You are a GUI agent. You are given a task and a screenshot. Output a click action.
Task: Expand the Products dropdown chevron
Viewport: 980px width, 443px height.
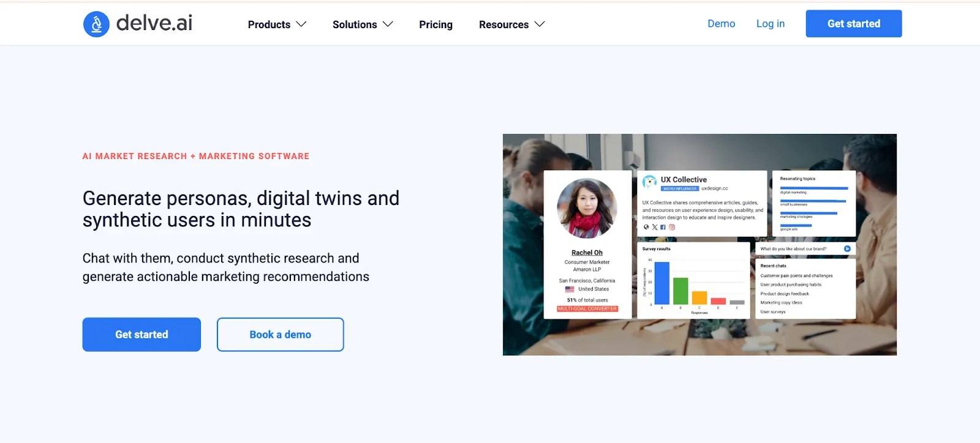click(x=301, y=24)
